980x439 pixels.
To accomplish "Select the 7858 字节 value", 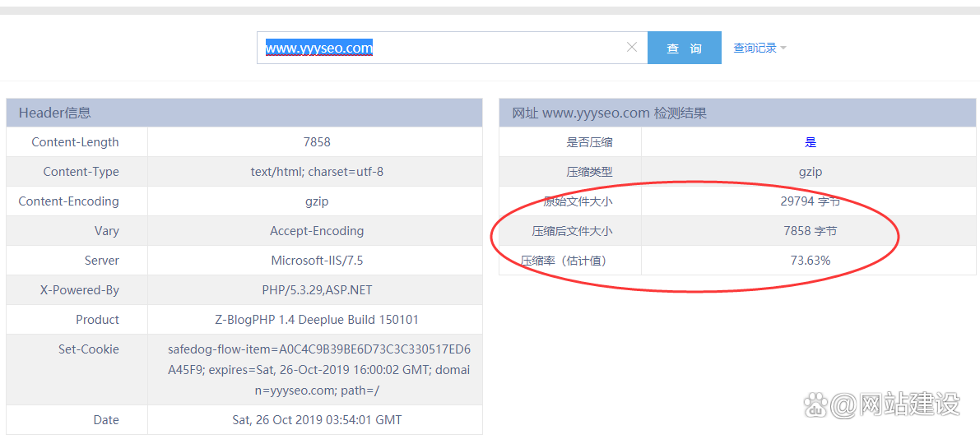I will (x=810, y=231).
